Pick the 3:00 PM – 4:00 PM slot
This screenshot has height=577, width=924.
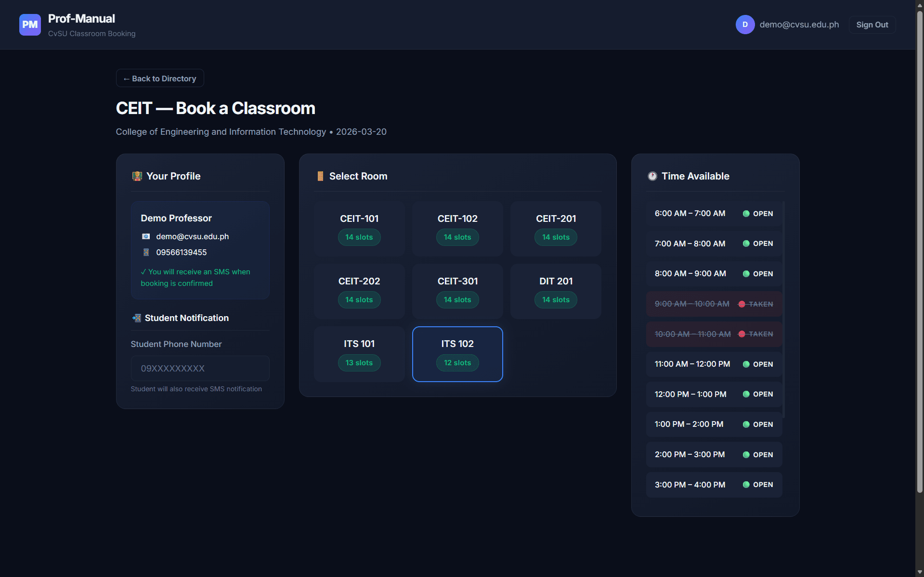[x=714, y=485]
